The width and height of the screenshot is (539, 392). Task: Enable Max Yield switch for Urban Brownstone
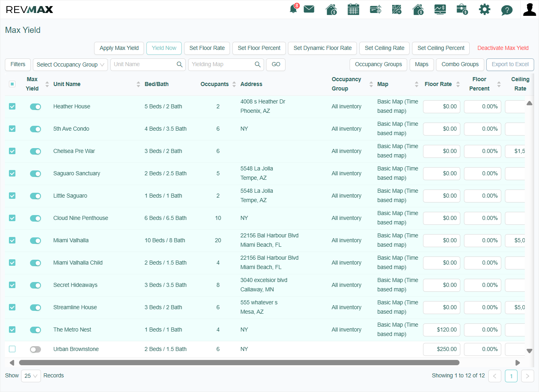click(x=35, y=349)
